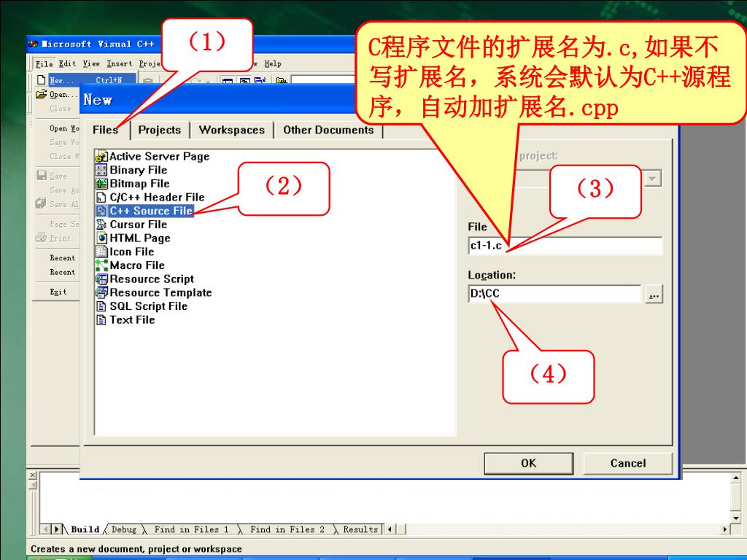Select Resource Template text in list

(160, 292)
